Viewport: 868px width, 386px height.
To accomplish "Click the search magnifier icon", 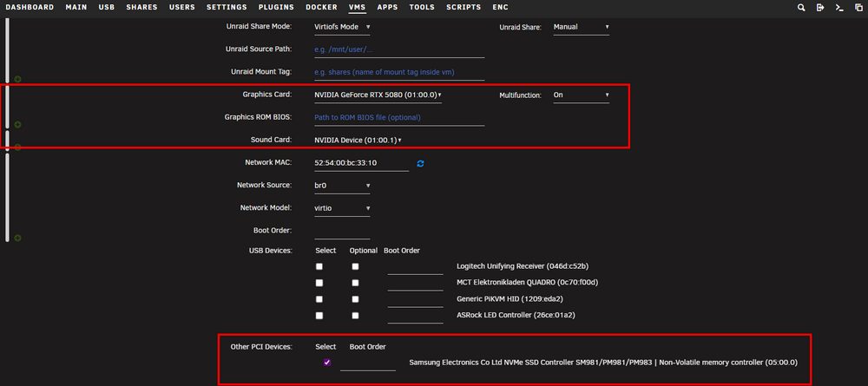I will (x=801, y=8).
